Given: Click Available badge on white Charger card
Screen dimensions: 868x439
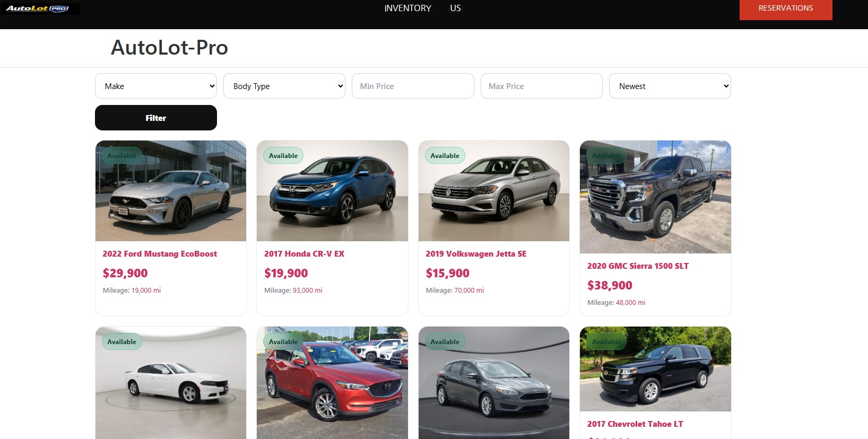Looking at the screenshot, I should [122, 341].
